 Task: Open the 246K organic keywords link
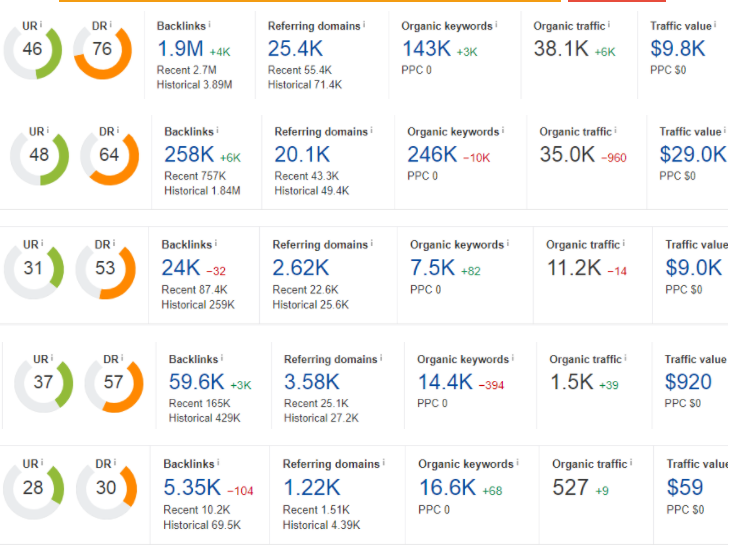(432, 154)
